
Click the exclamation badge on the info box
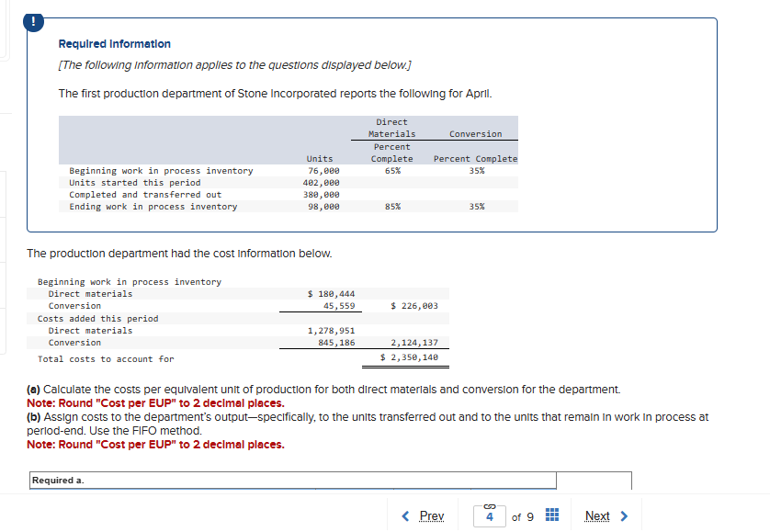click(x=34, y=20)
